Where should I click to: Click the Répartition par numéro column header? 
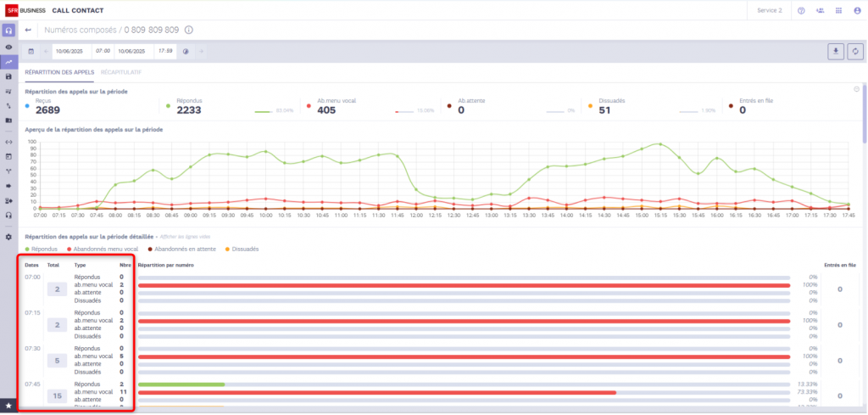[165, 265]
